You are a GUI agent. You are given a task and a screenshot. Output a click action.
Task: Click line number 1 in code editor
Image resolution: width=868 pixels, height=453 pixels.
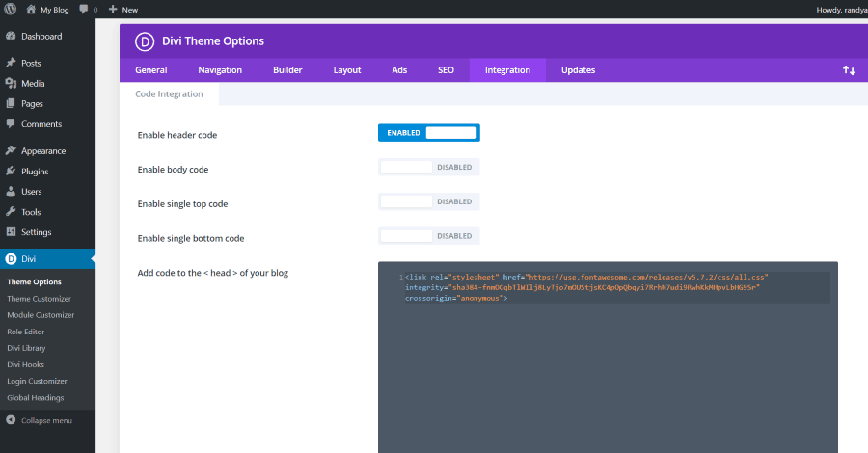[x=401, y=278]
